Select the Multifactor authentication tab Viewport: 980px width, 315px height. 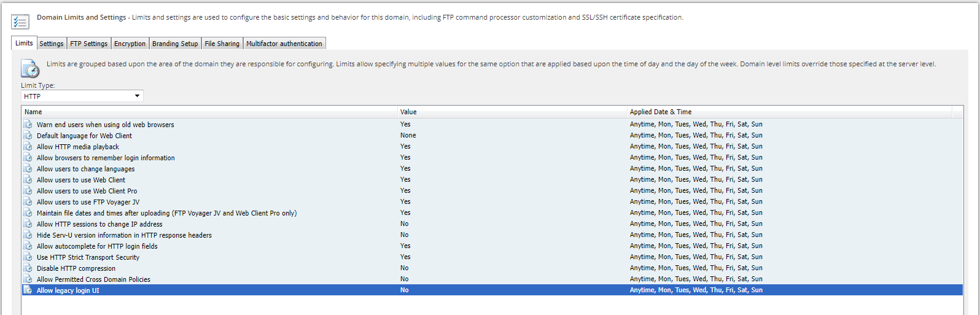point(284,44)
